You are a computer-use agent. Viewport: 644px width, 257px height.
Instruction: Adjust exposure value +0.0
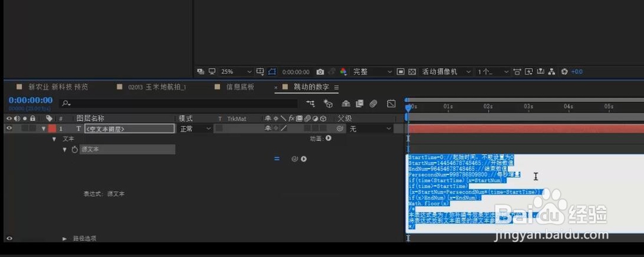click(576, 71)
